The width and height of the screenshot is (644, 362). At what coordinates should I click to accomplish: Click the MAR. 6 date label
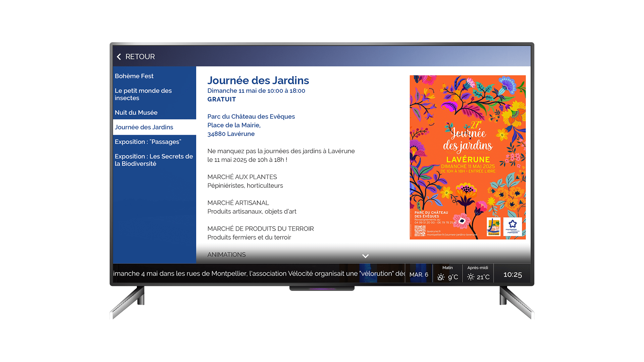419,275
